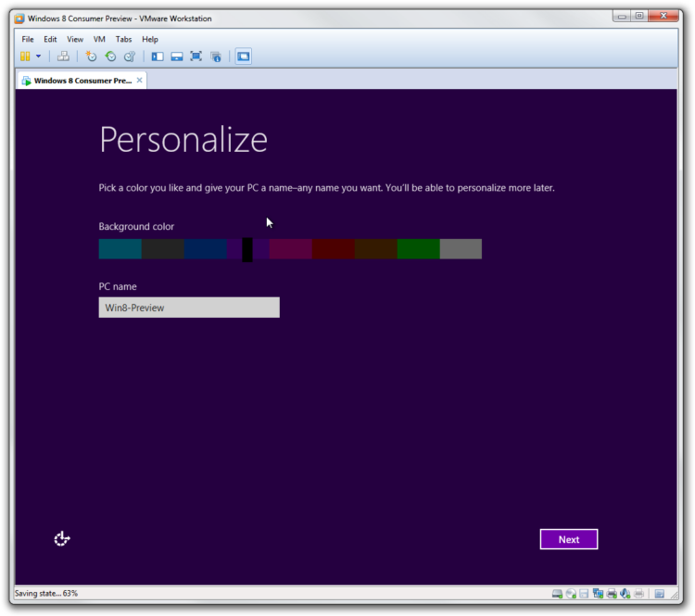Open the Help menu
Viewport: 695px width, 616px height.
[150, 39]
